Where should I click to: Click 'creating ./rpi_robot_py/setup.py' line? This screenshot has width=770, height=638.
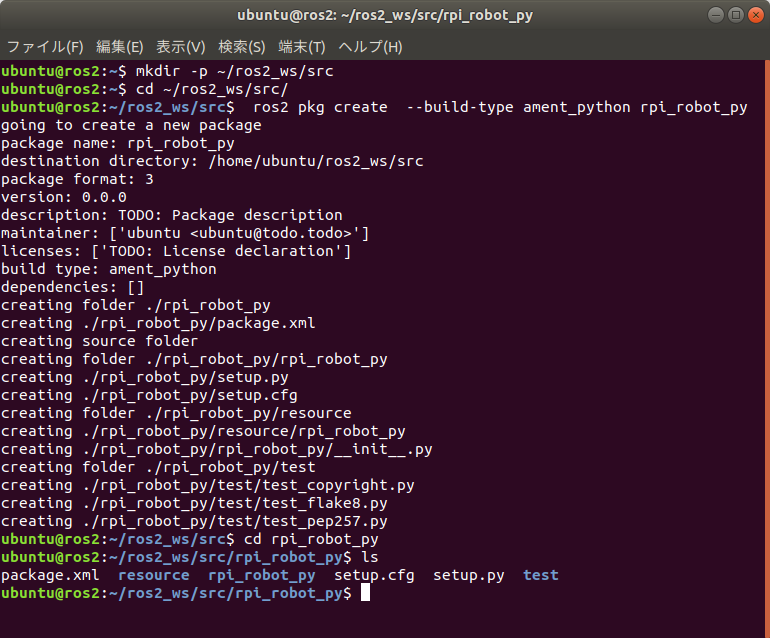(145, 377)
